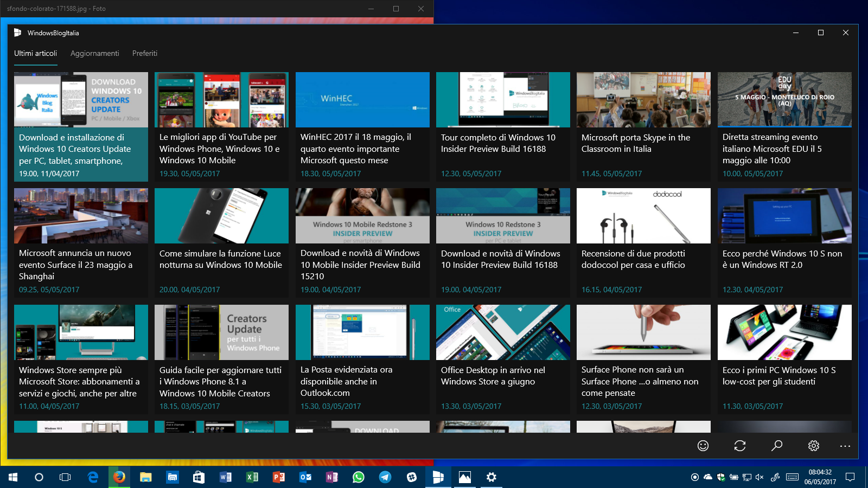The width and height of the screenshot is (868, 488).
Task: Open Ecco perché Windows 10 S article title
Action: pos(782,259)
